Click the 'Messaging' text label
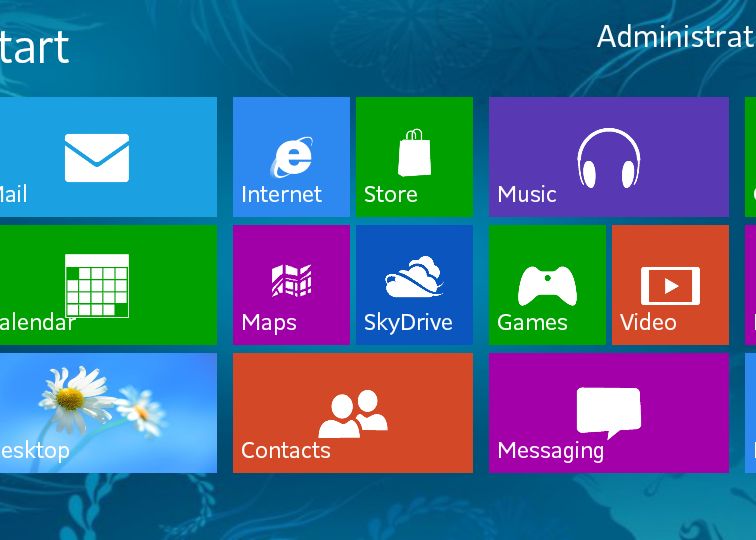The width and height of the screenshot is (756, 540). tap(550, 451)
